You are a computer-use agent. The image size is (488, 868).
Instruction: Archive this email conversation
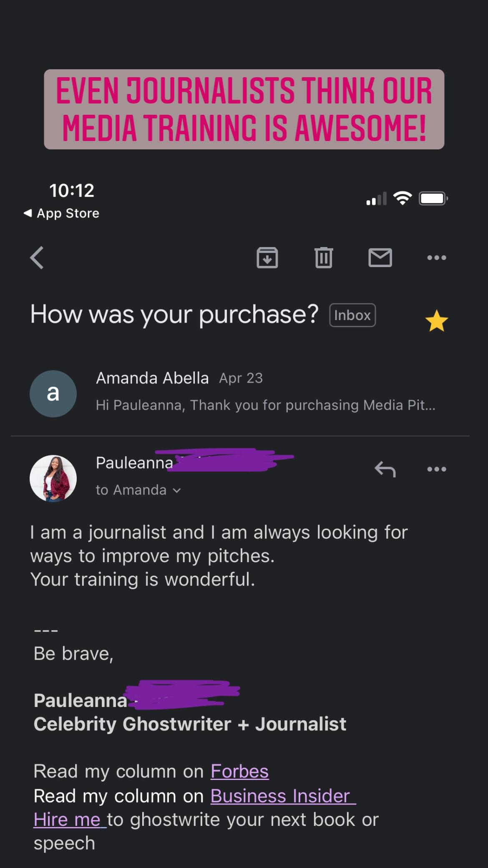click(x=267, y=257)
